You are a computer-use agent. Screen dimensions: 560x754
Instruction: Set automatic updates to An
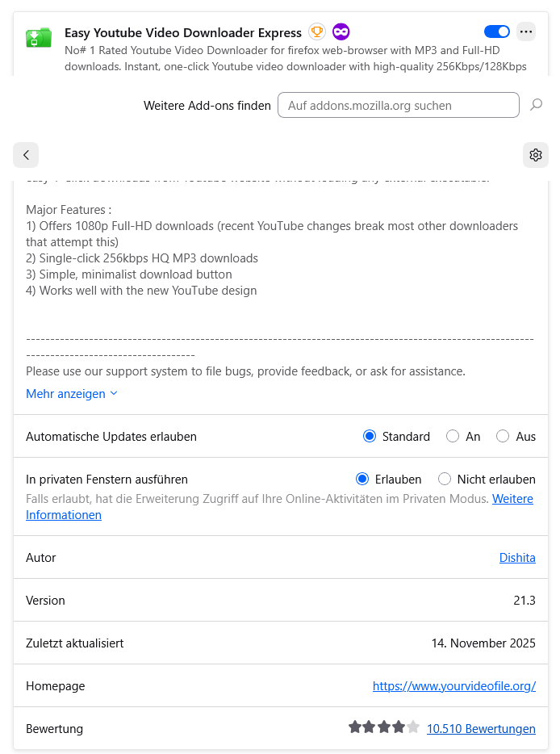(x=453, y=436)
